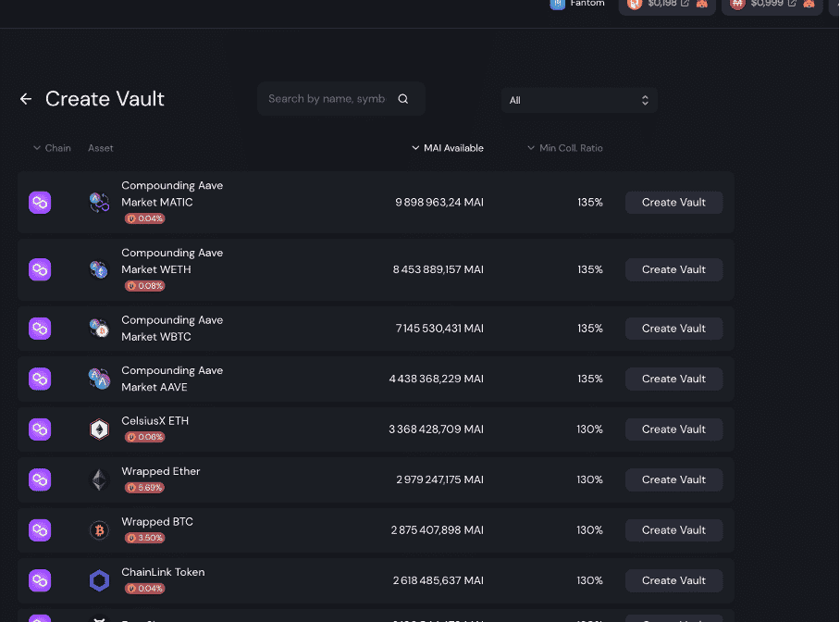Create Vault for Compounding Aave Market WBTC
The height and width of the screenshot is (622, 840).
click(673, 329)
